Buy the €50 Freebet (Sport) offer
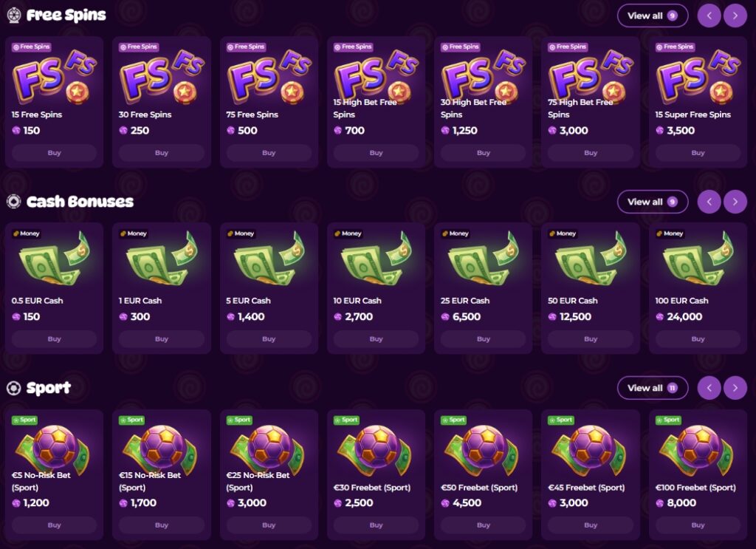The image size is (756, 549). click(x=484, y=525)
